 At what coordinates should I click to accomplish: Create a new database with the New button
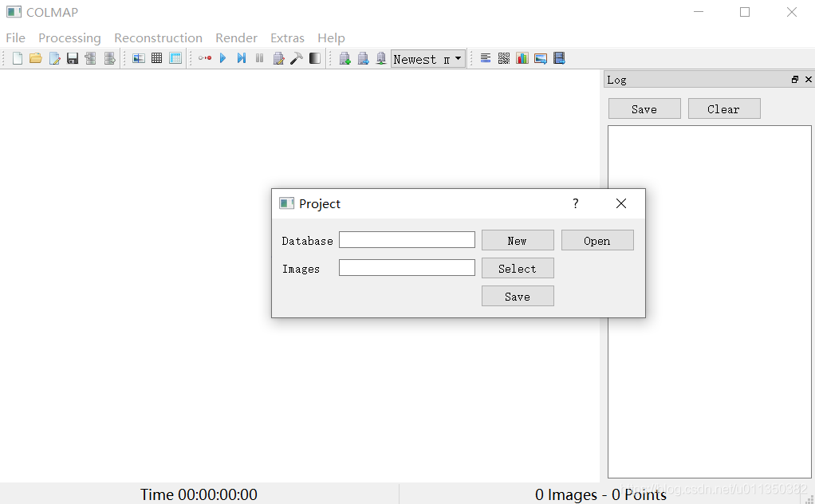[x=517, y=240]
